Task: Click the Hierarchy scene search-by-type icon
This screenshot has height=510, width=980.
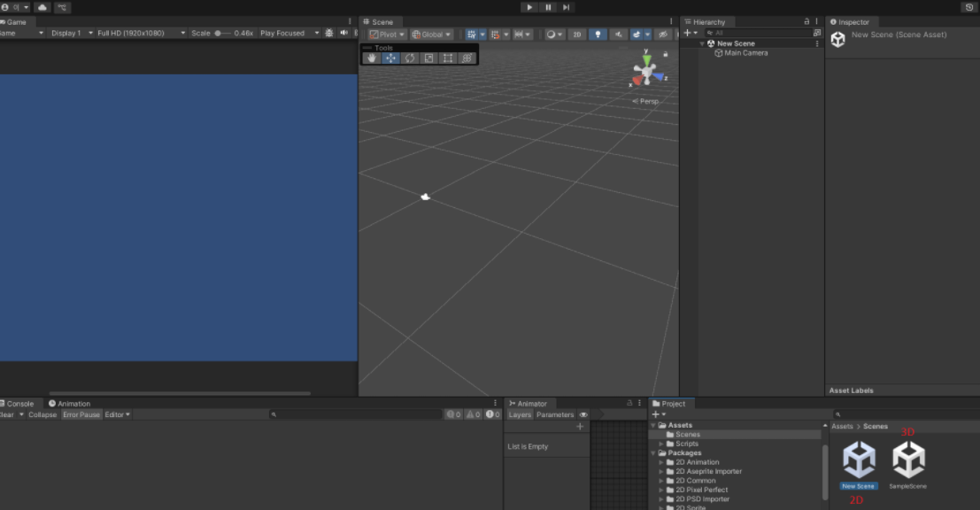Action: (x=817, y=33)
